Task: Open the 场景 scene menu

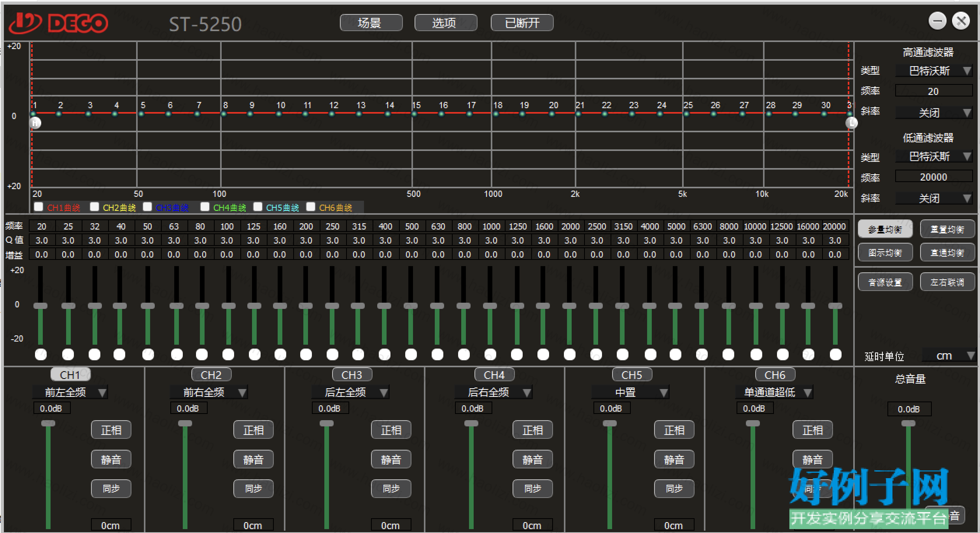Action: 371,23
